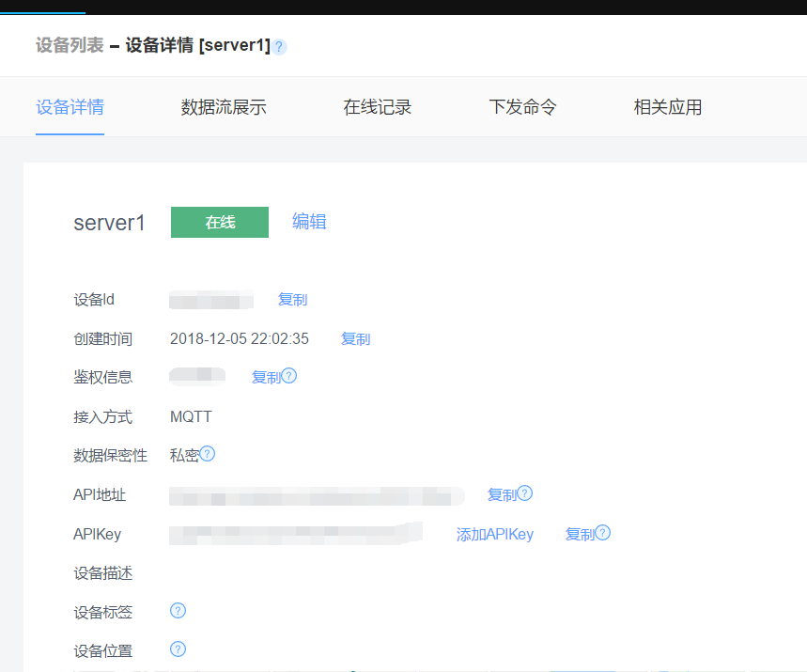
Task: Show help for the 设备标签 field
Action: pyautogui.click(x=178, y=611)
